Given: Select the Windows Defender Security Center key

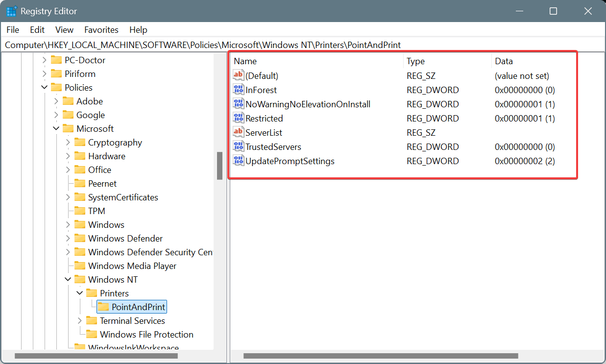Looking at the screenshot, I should coord(150,252).
